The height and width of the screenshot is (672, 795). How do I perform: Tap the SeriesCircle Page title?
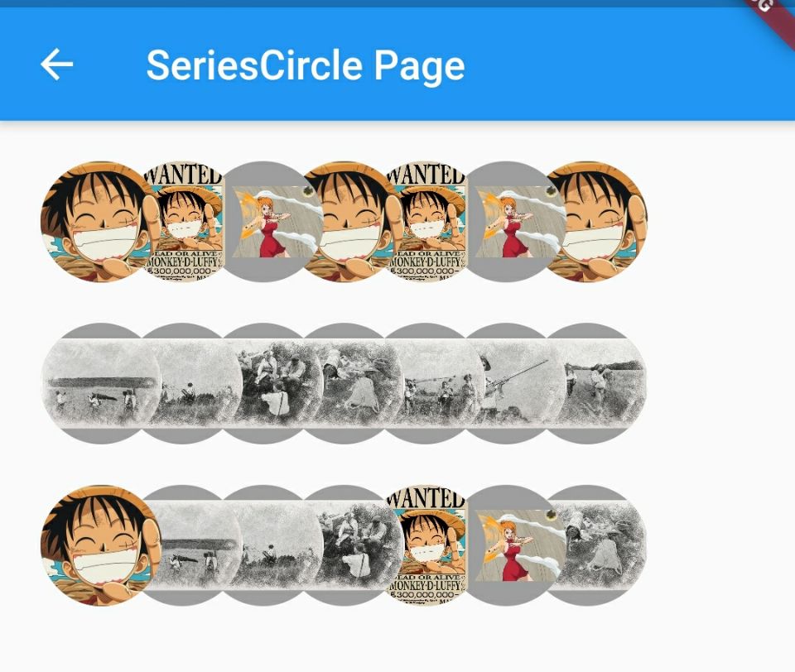(306, 66)
